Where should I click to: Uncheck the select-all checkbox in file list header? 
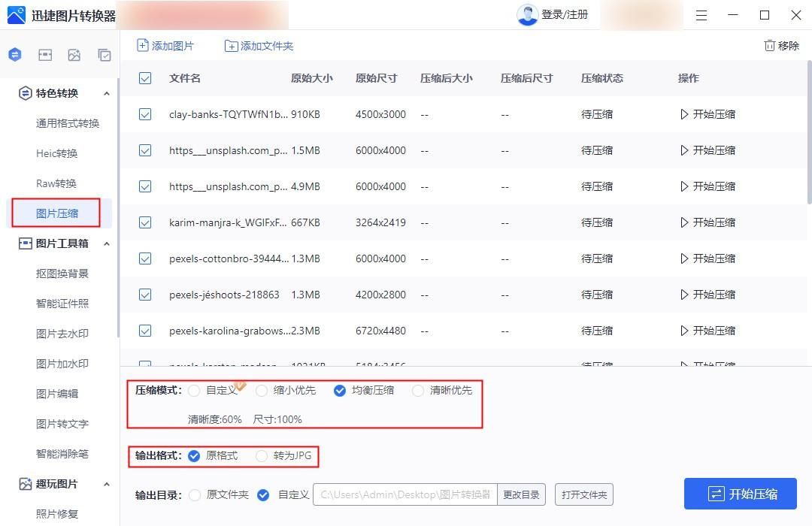(144, 77)
